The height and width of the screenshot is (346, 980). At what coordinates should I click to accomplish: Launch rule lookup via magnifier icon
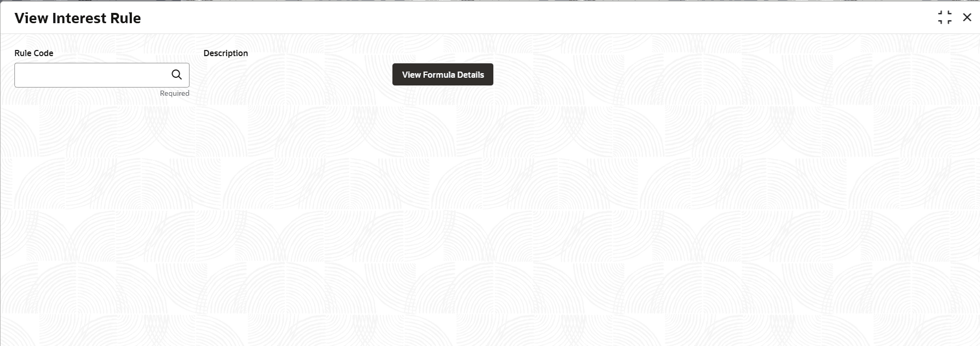click(x=177, y=75)
